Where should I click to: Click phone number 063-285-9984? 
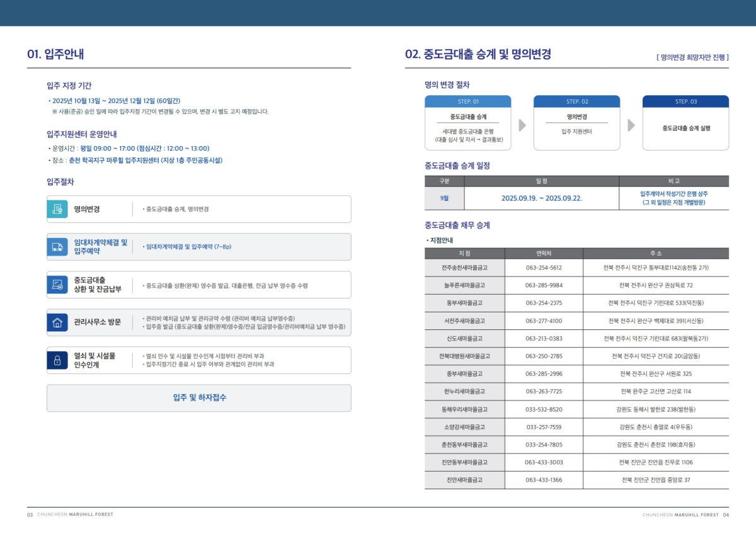543,285
